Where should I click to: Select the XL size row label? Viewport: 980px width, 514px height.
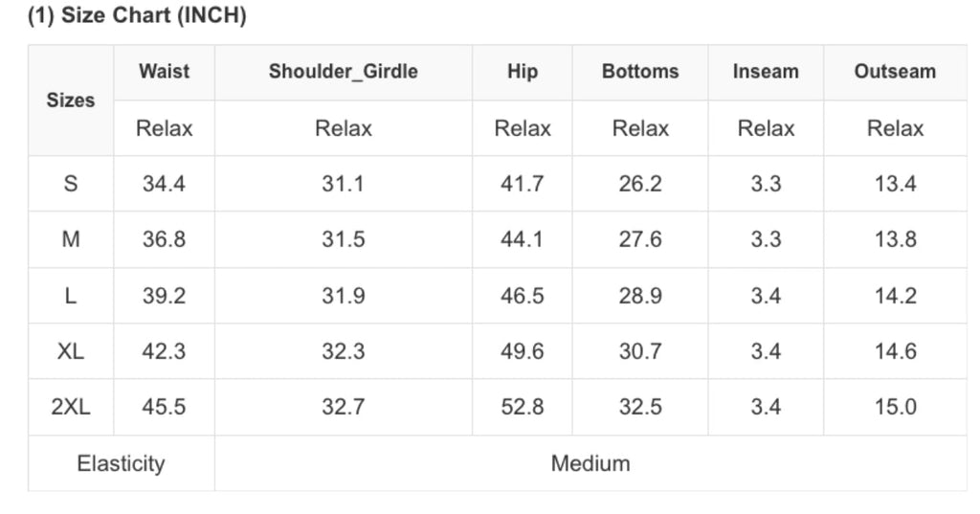(x=71, y=351)
